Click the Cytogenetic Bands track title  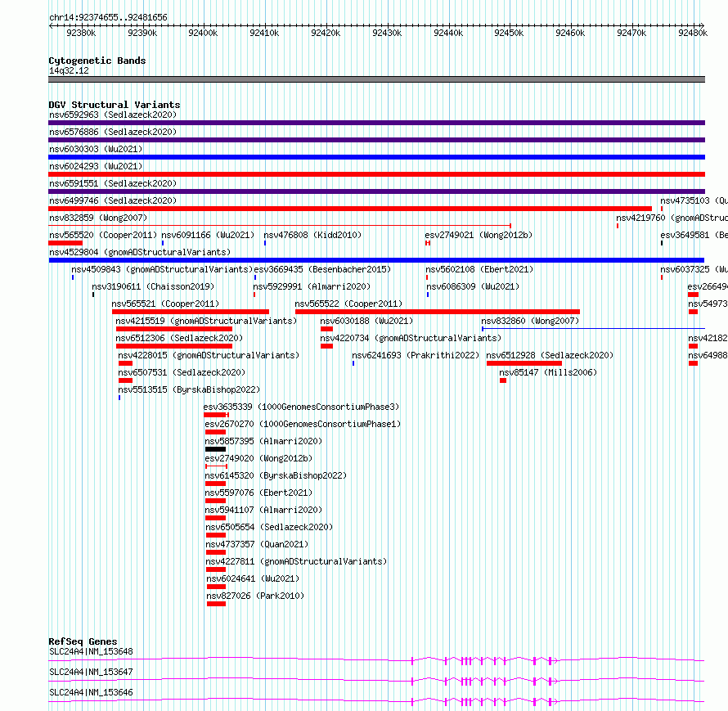[x=97, y=61]
